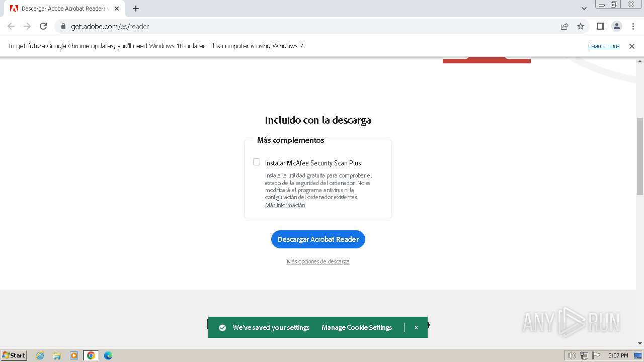This screenshot has height=362, width=644.
Task: Expand the tab search dropdown arrow
Action: point(584,9)
